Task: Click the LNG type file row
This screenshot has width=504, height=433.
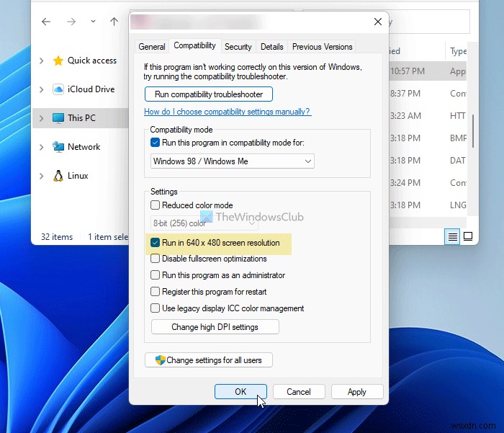Action: click(428, 205)
